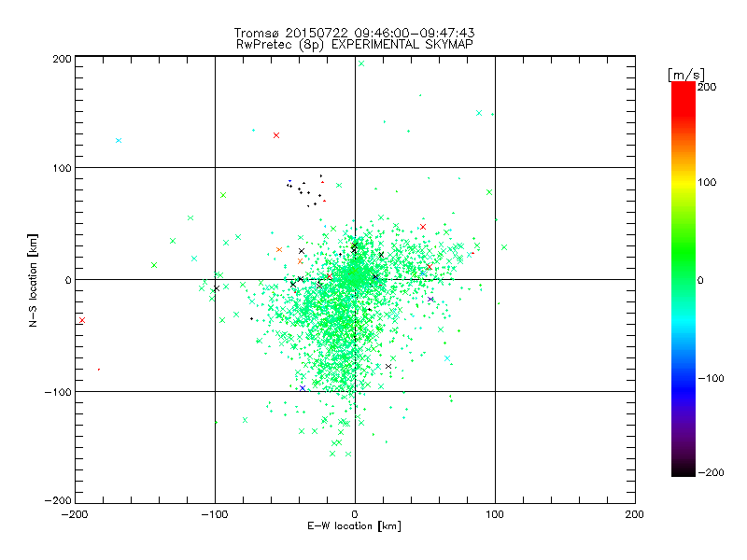Click the 'E-W location [km]' axis label
The width and height of the screenshot is (747, 560).
coord(354,526)
